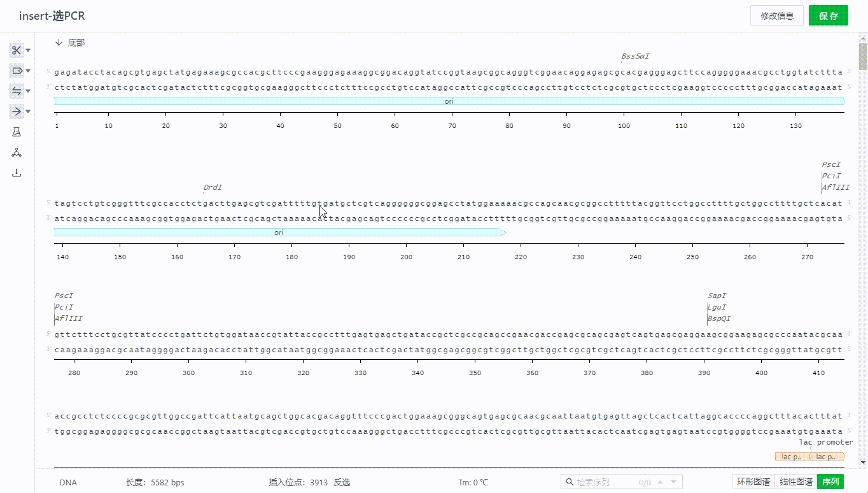The width and height of the screenshot is (868, 493).
Task: Click the tag annotation tool icon
Action: coord(17,71)
